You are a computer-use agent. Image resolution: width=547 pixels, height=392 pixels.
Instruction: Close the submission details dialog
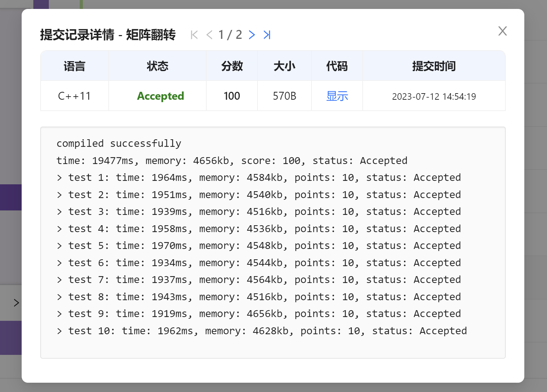[x=502, y=31]
